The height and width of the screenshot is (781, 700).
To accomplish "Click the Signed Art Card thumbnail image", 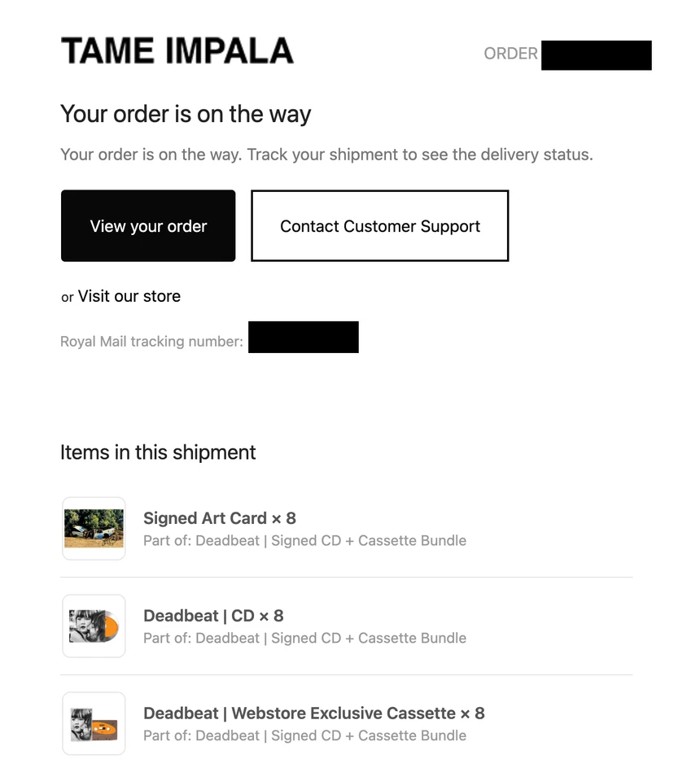I will 94,528.
